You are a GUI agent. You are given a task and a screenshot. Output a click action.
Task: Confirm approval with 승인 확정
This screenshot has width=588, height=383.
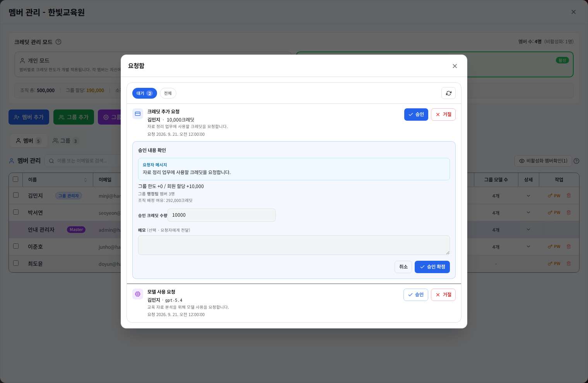pyautogui.click(x=432, y=267)
